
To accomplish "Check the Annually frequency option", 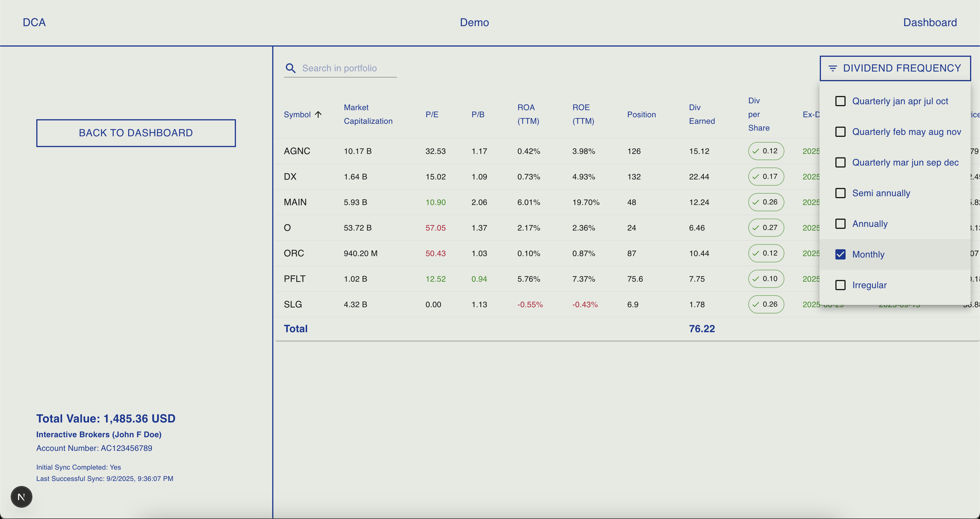I will pos(840,223).
